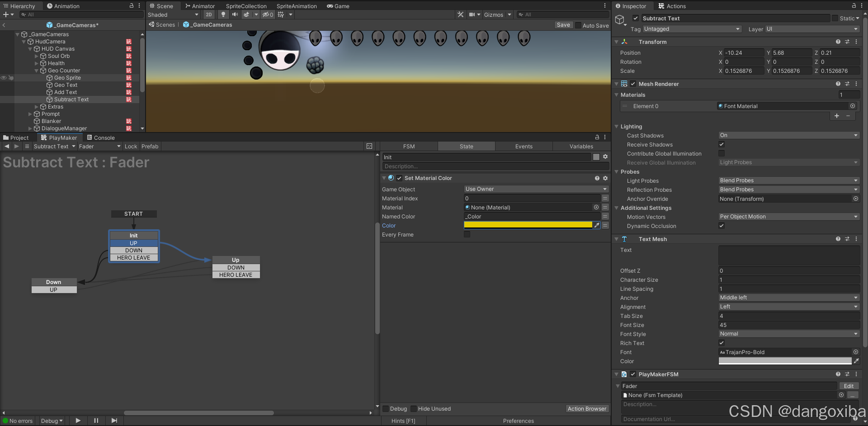
Task: Open Mesh Renderer preset icon
Action: click(x=847, y=84)
